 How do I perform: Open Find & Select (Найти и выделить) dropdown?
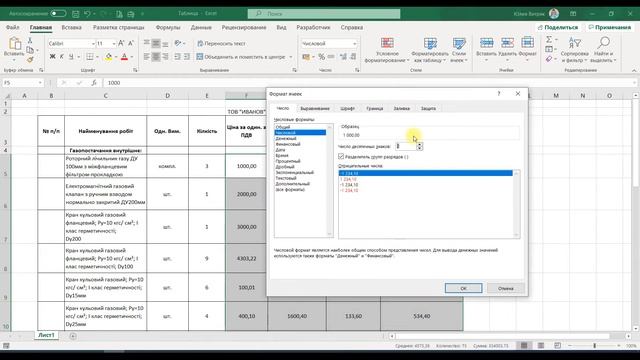coord(603,50)
